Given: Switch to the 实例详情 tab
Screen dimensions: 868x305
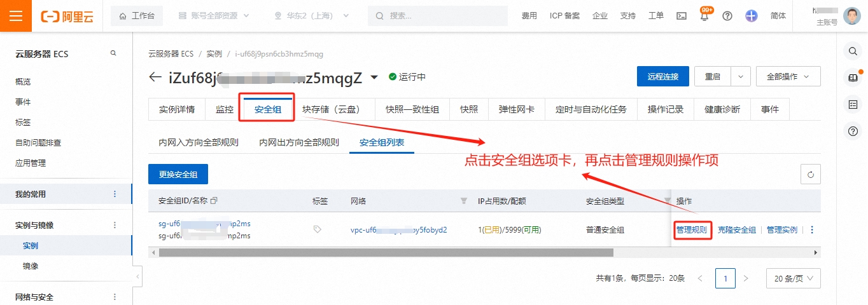Looking at the screenshot, I should [x=177, y=109].
